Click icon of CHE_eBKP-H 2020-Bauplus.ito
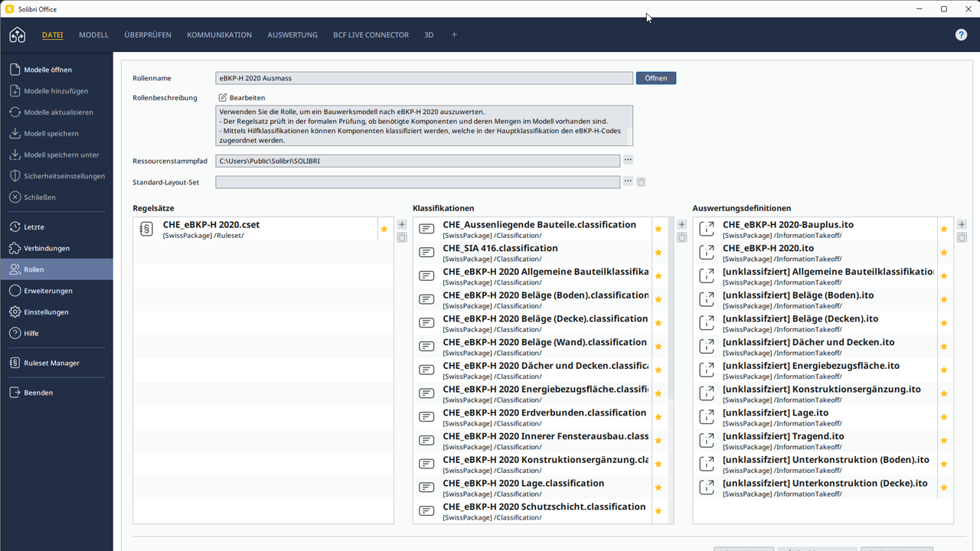 707,230
